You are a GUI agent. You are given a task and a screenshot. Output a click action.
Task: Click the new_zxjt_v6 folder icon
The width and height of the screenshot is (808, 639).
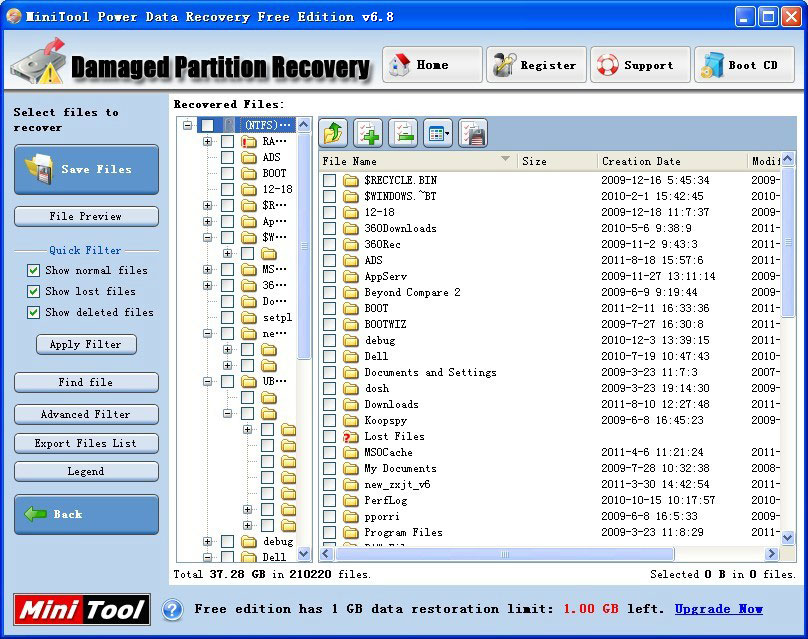(x=351, y=484)
